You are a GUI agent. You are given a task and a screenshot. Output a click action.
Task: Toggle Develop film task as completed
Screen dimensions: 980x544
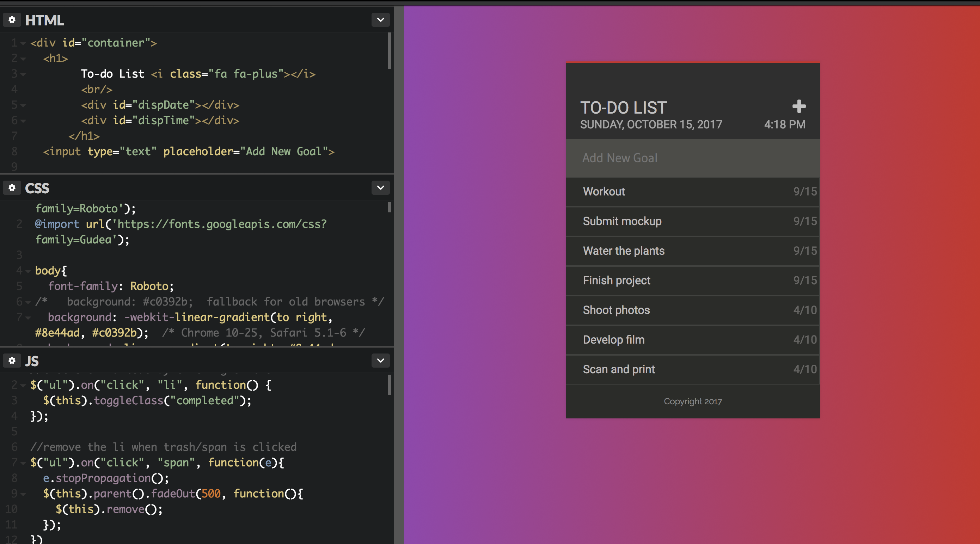click(x=685, y=340)
